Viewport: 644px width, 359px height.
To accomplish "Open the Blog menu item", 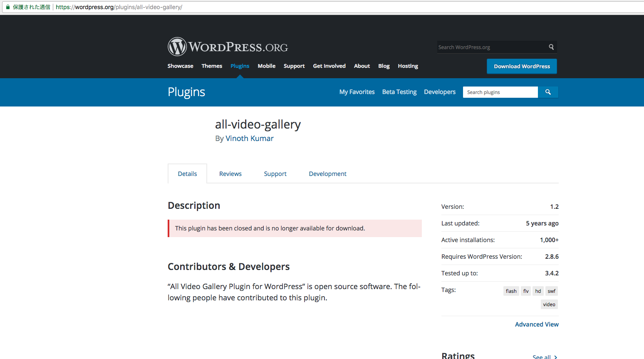I will tap(384, 66).
